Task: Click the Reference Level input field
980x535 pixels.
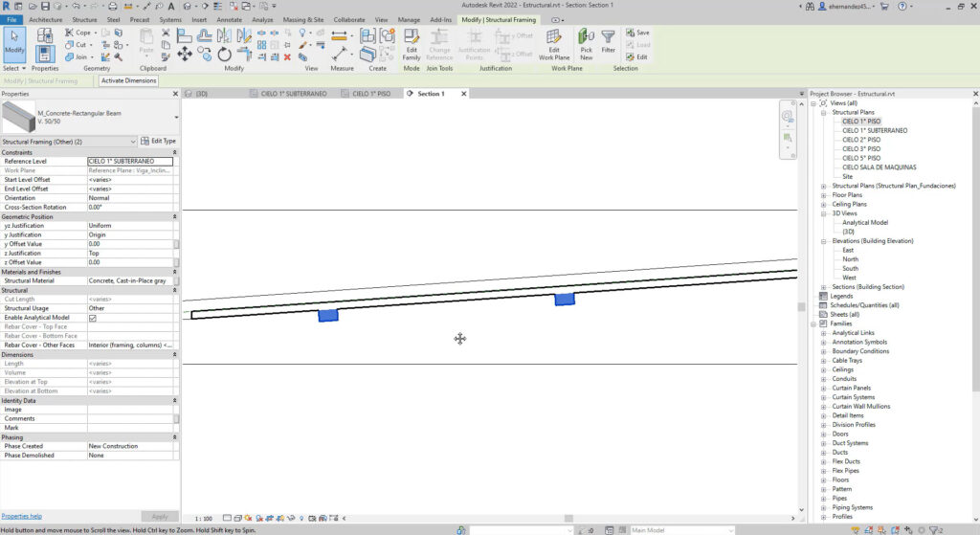Action: [129, 162]
